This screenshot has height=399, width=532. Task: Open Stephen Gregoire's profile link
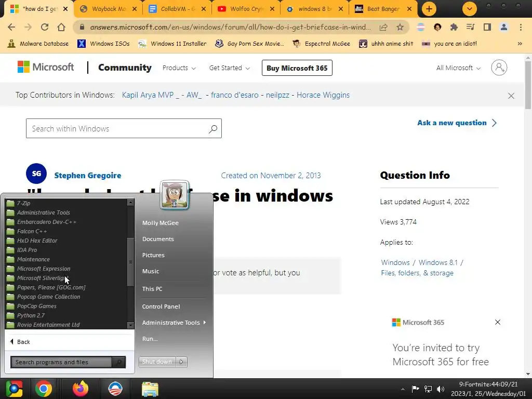87,176
